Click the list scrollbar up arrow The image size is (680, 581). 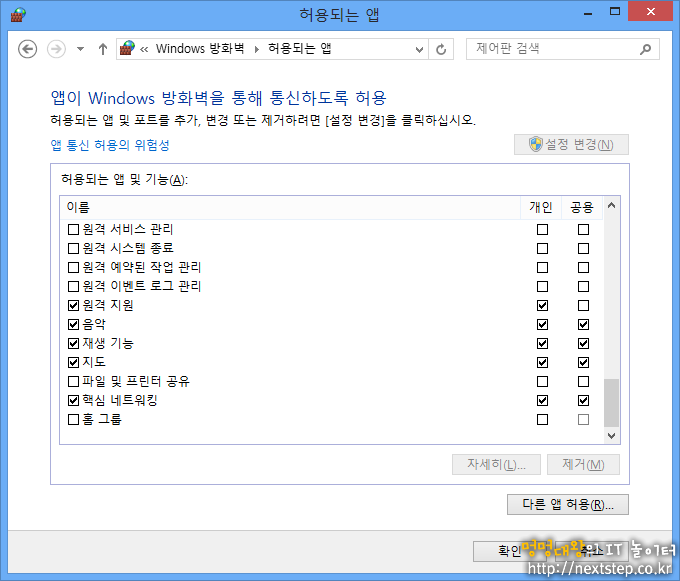click(x=611, y=206)
